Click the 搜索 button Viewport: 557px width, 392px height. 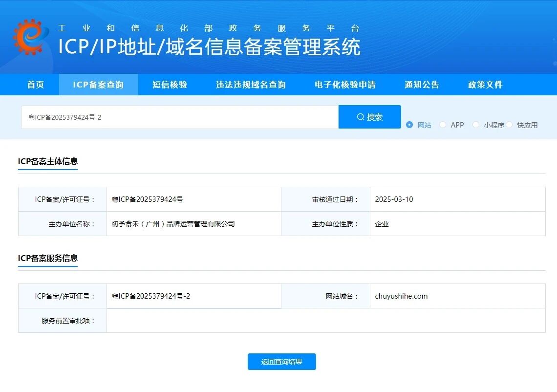pos(370,117)
